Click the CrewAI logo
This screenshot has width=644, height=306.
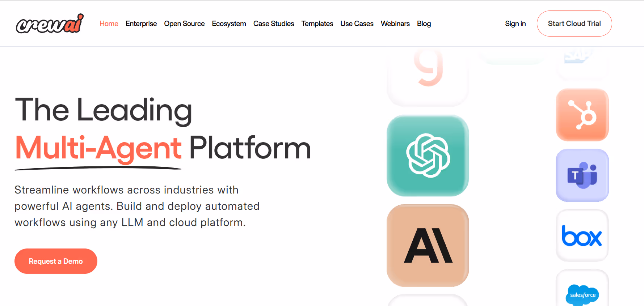pos(50,24)
